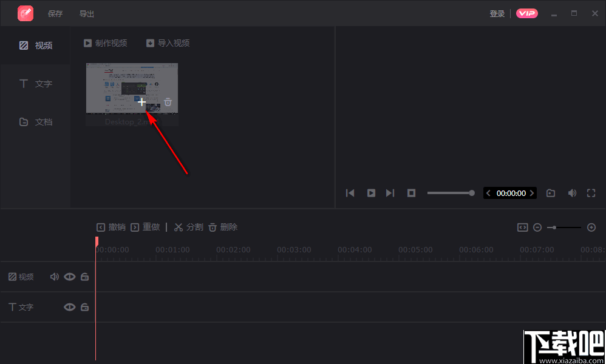This screenshot has height=364, width=606.
Task: Click the 登录 login link
Action: [497, 14]
